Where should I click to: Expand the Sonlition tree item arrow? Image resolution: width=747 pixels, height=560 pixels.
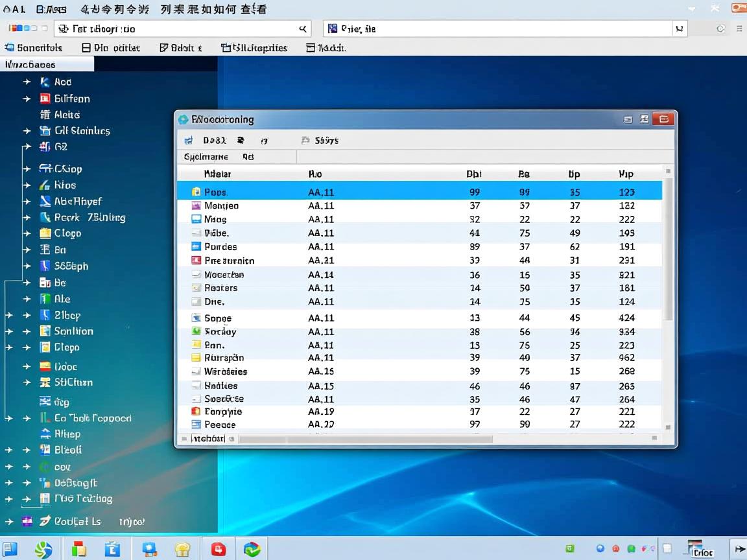(x=27, y=331)
